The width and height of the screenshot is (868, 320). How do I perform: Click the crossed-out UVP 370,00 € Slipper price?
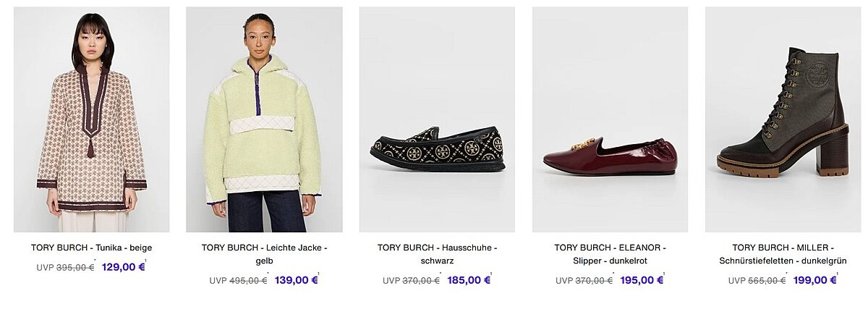pos(593,281)
